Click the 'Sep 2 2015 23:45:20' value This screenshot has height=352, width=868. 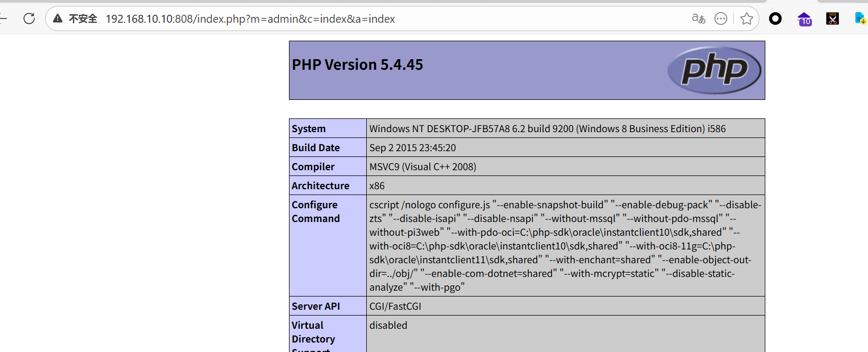click(413, 147)
